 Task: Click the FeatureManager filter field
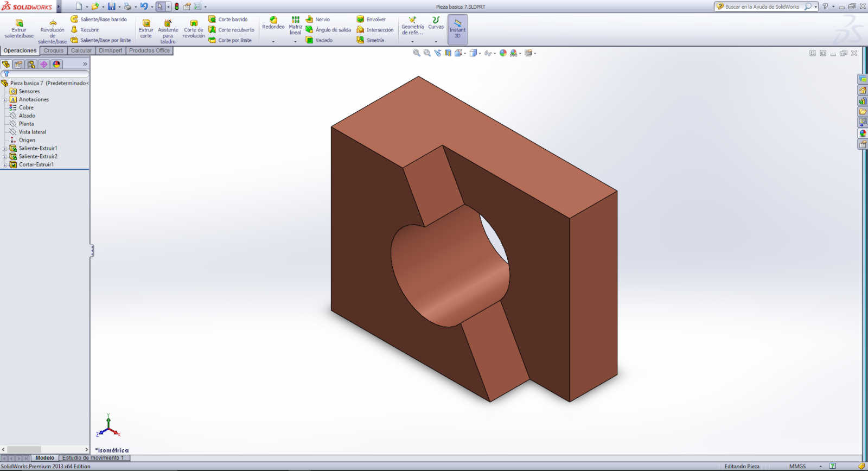45,74
